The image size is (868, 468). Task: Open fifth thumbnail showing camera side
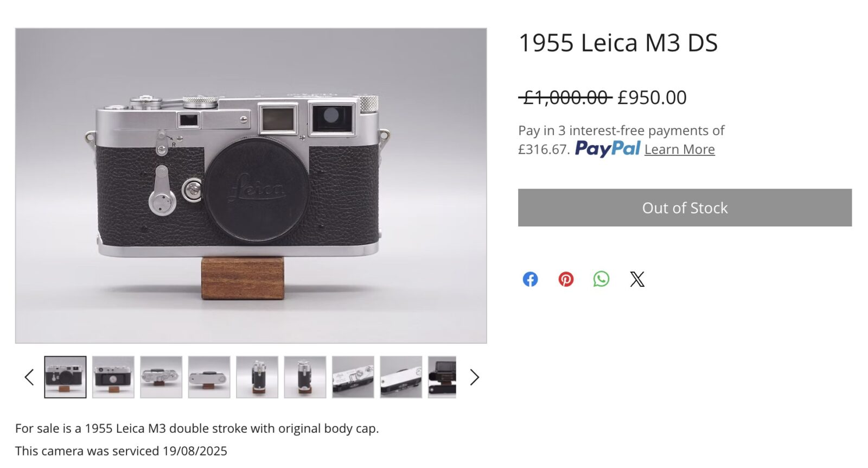click(257, 377)
